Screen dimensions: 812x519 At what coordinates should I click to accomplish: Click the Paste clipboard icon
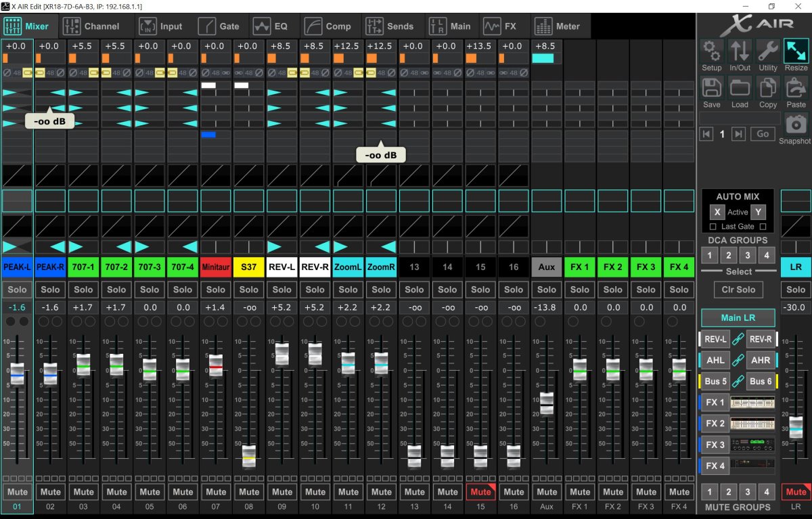pyautogui.click(x=796, y=87)
